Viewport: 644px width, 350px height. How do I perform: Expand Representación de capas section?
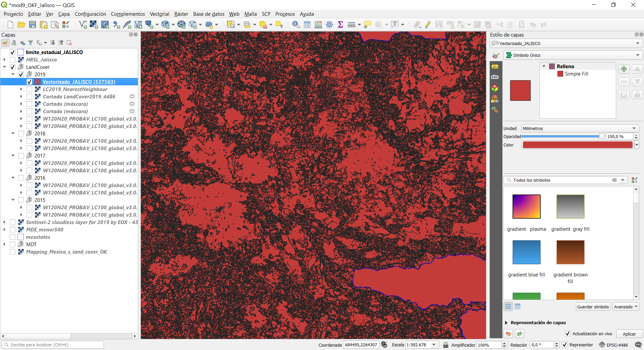tap(506, 322)
